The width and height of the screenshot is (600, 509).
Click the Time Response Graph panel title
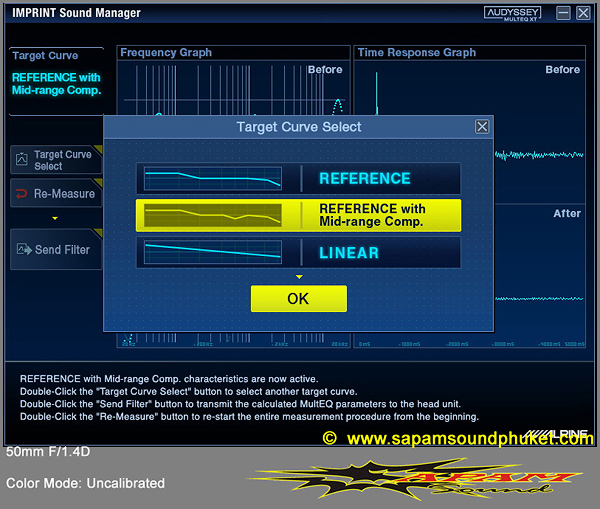pos(417,52)
